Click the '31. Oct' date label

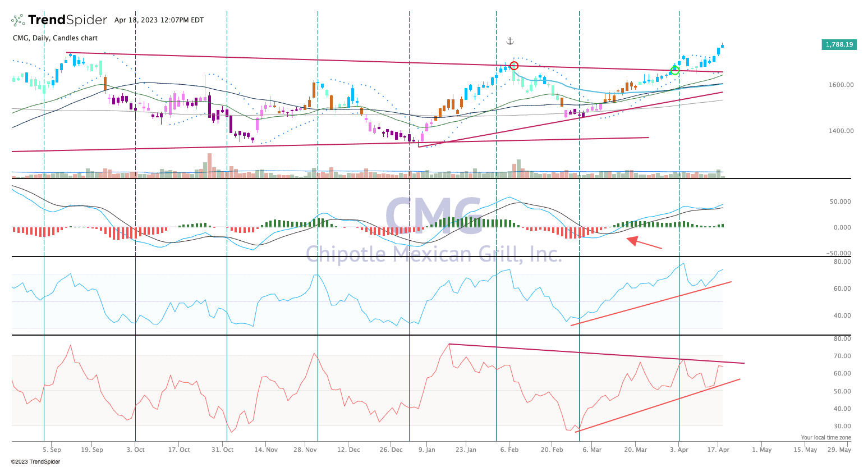[x=223, y=450]
